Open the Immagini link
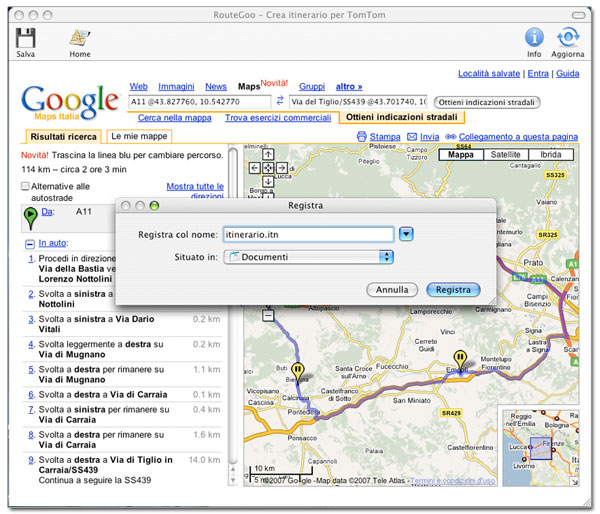 (176, 87)
